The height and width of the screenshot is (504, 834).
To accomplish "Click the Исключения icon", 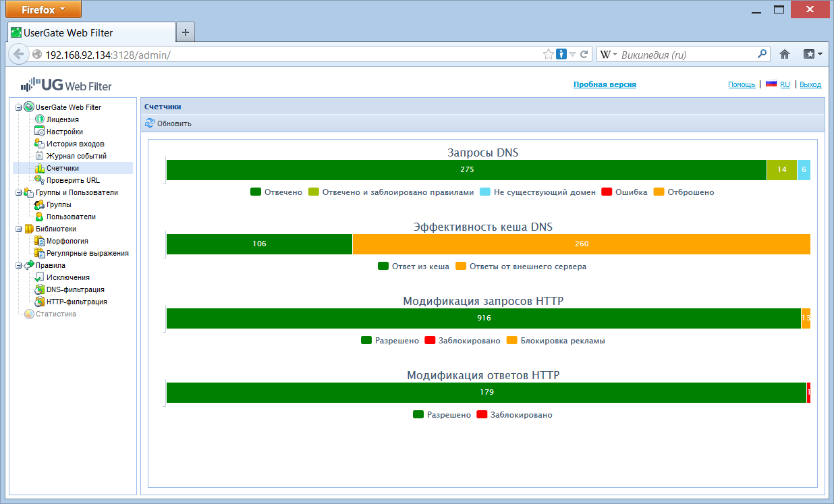I will coord(39,277).
